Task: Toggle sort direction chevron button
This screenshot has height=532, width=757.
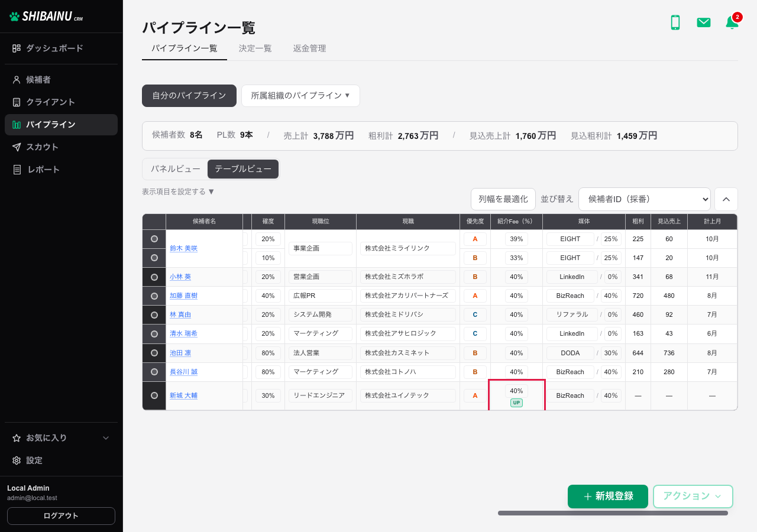Action: [x=726, y=199]
